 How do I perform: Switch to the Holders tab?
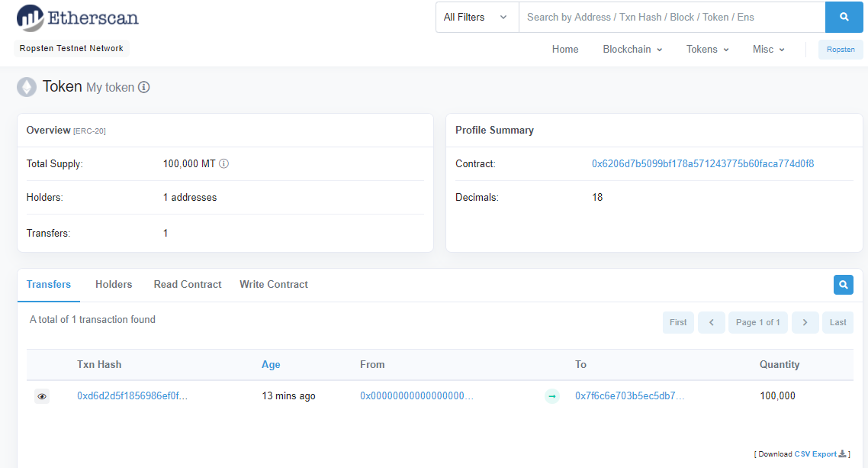[x=114, y=284]
